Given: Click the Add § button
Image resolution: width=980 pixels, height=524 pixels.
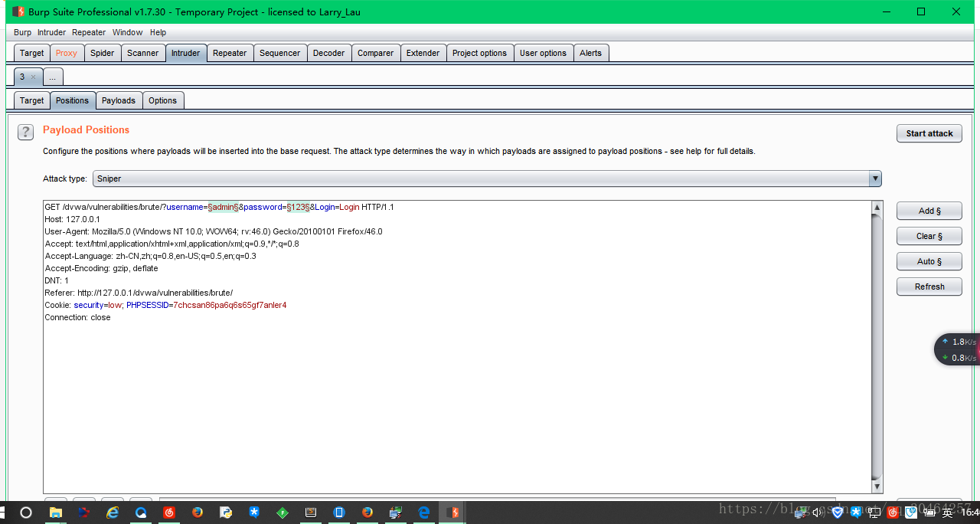Looking at the screenshot, I should (929, 211).
